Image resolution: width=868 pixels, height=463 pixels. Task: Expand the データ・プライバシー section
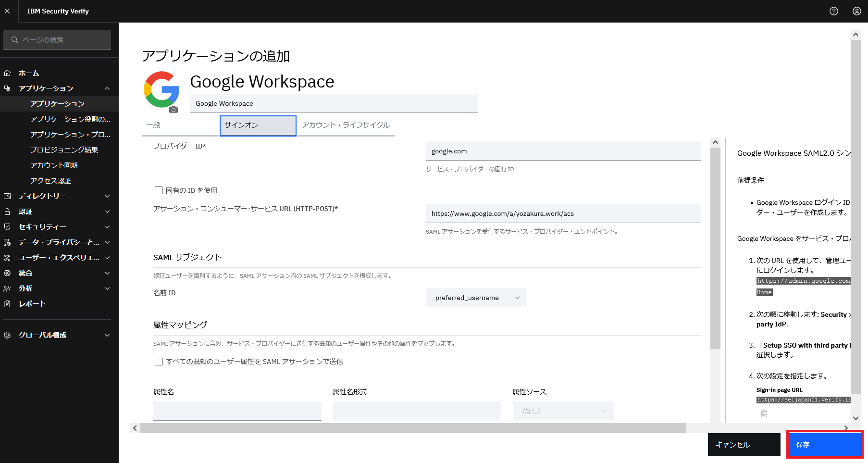tap(107, 242)
